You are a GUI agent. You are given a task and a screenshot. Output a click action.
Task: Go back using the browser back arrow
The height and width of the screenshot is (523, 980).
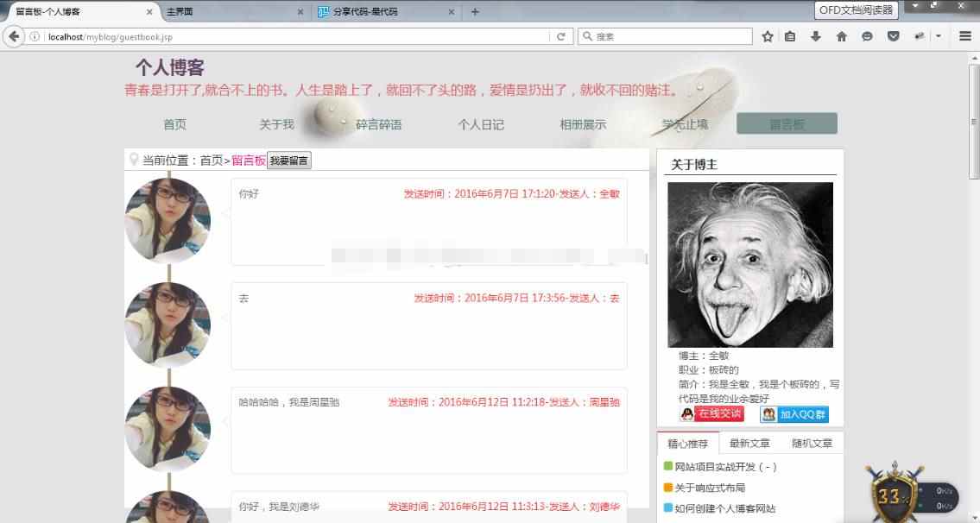[14, 36]
